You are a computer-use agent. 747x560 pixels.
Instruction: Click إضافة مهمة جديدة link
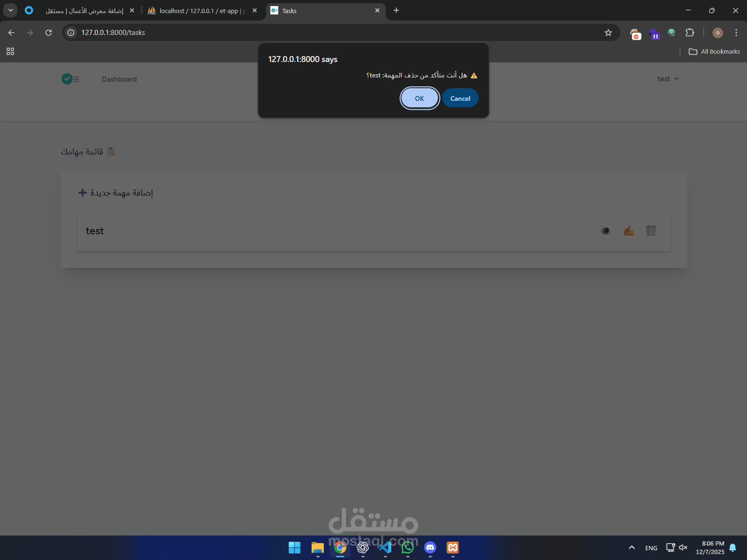pos(121,193)
